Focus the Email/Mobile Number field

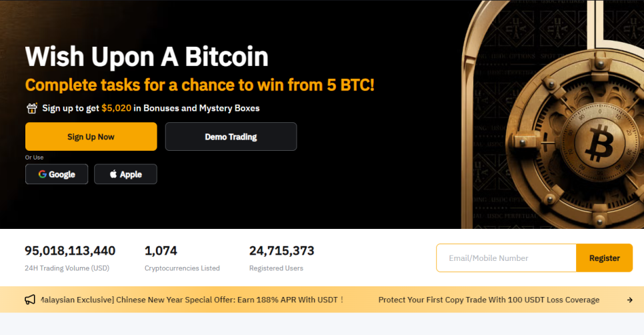(x=507, y=258)
